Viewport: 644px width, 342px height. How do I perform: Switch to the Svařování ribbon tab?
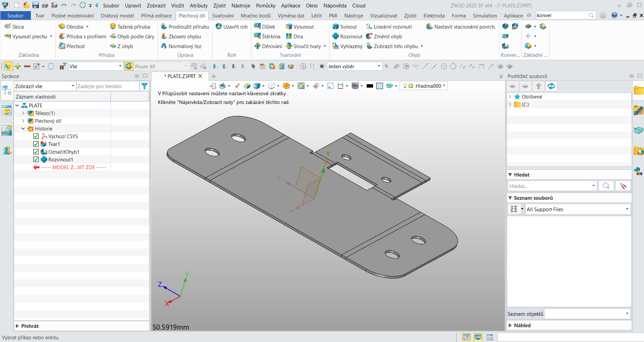point(223,15)
